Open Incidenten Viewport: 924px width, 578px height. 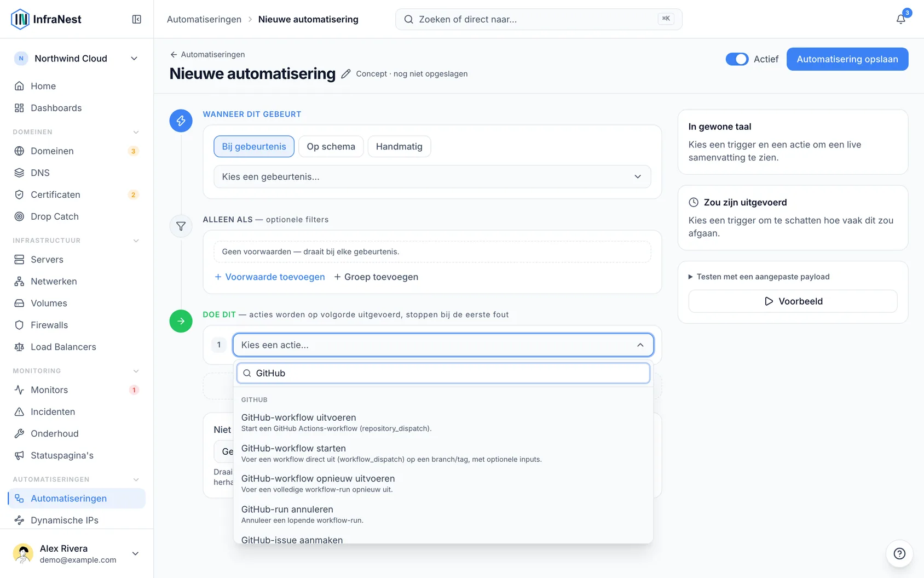tap(77, 411)
